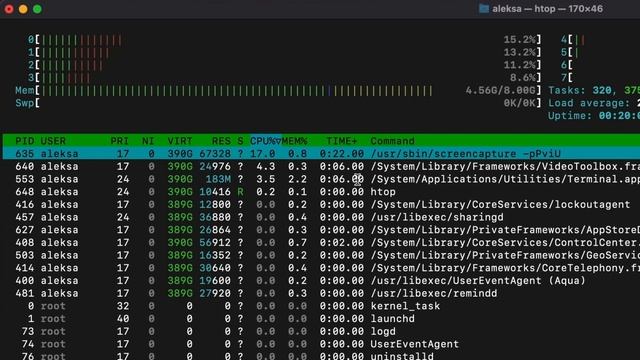
Task: Select CPU 1 usage meter bar
Action: pos(285,53)
